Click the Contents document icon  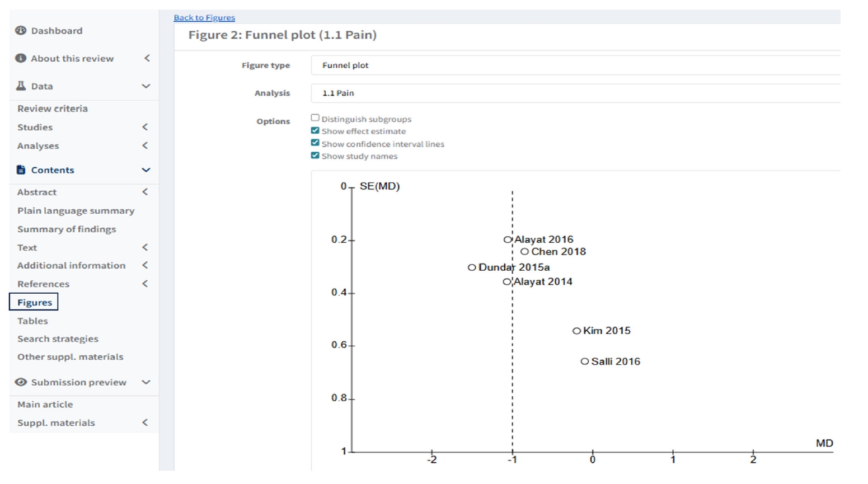(x=21, y=170)
